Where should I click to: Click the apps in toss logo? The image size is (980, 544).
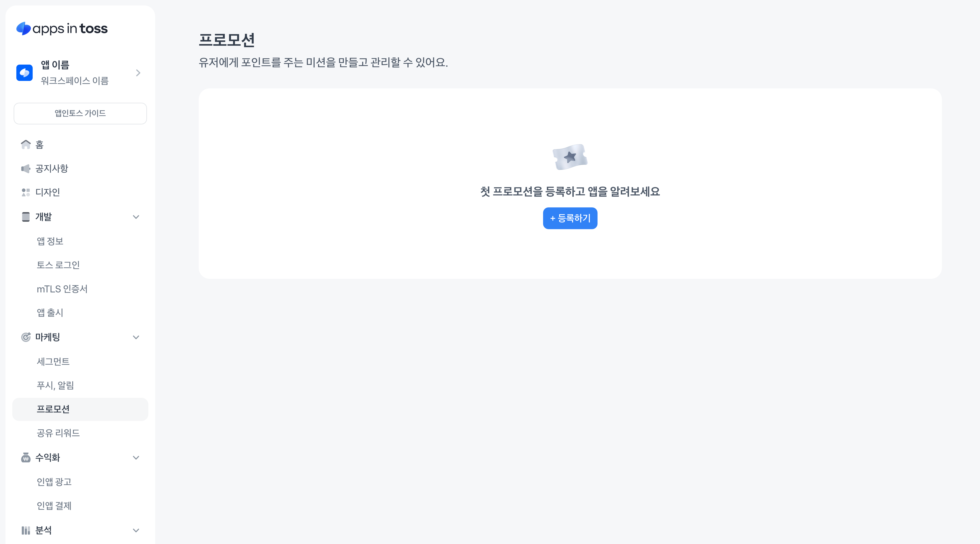pos(62,29)
